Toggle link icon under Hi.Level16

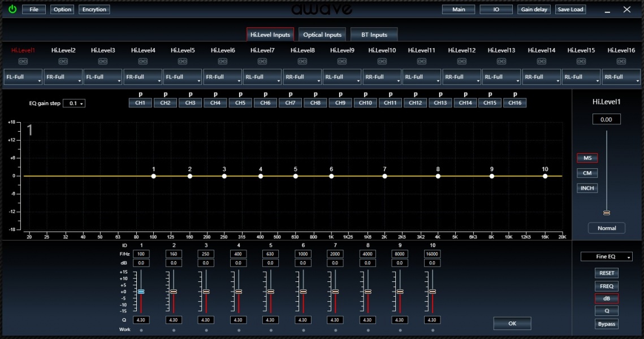621,62
